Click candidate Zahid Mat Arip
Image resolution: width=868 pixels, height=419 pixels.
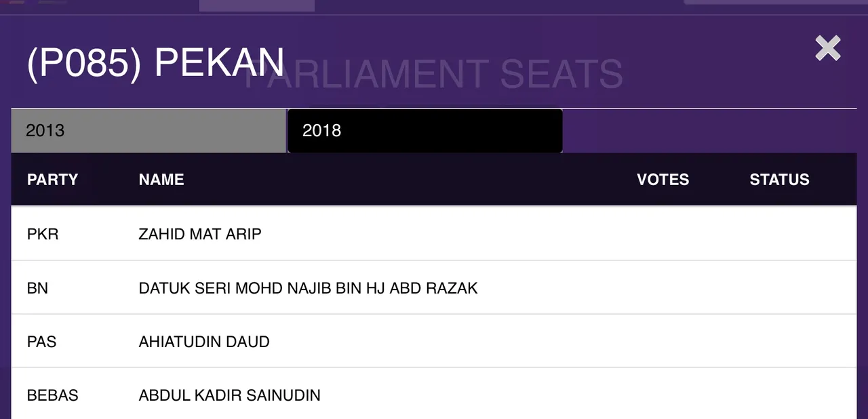[200, 234]
